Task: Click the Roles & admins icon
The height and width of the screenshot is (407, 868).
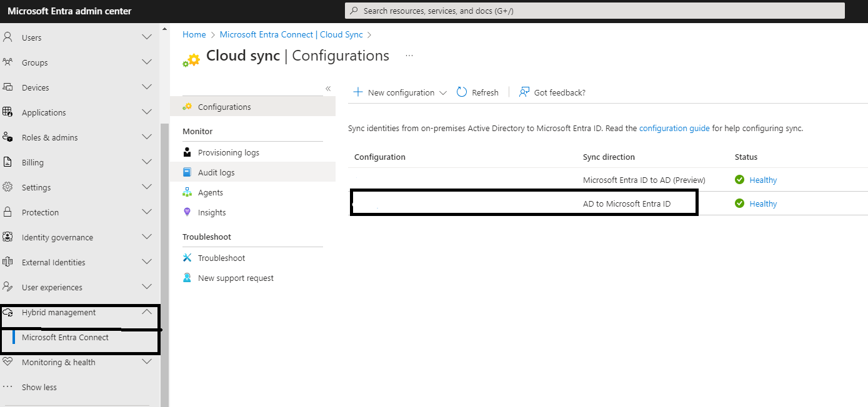Action: (7, 137)
